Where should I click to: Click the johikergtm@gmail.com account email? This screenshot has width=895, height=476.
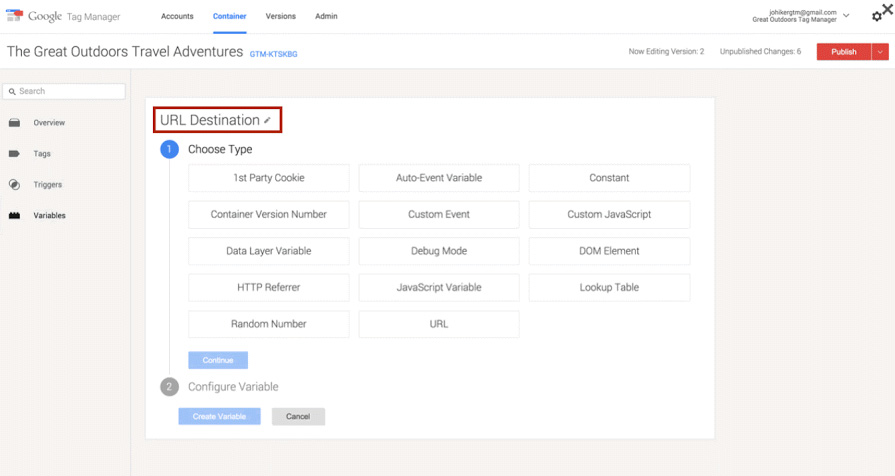point(803,12)
